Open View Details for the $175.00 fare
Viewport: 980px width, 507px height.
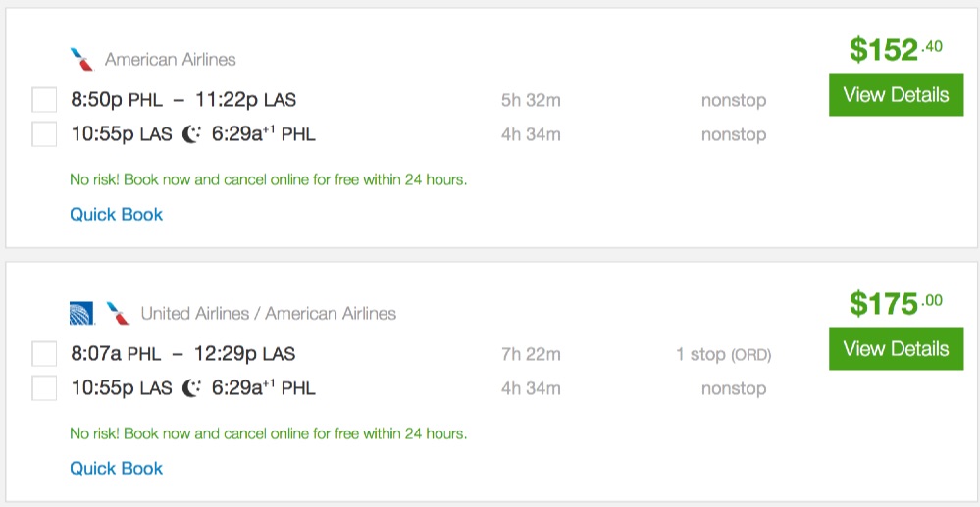point(896,349)
